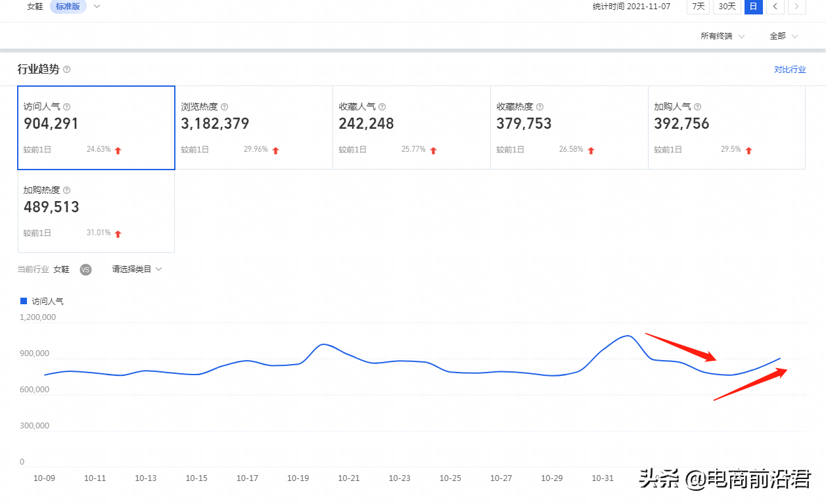Toggle the 访问人气 chart legend

(x=41, y=300)
